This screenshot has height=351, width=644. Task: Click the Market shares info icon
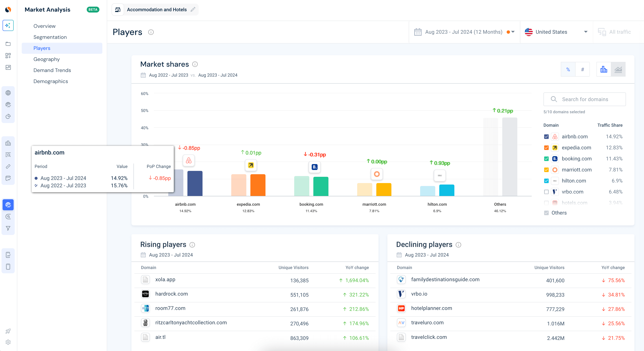tap(195, 64)
